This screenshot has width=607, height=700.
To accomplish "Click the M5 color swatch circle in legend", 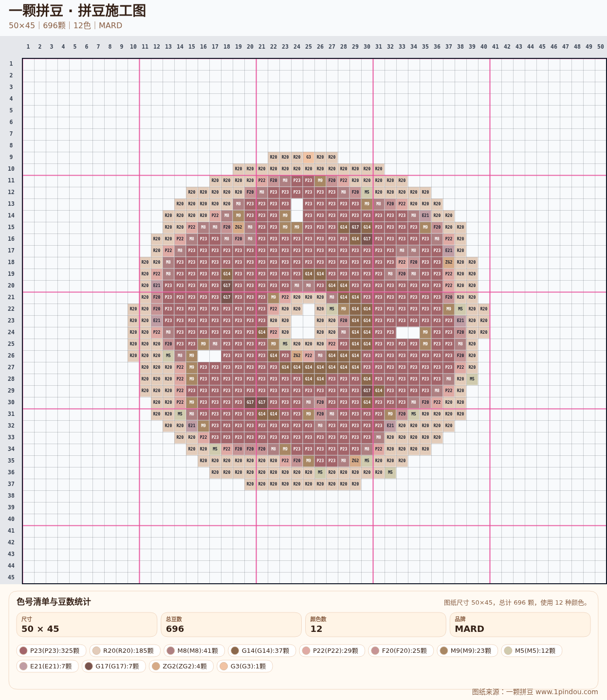I will click(x=508, y=651).
